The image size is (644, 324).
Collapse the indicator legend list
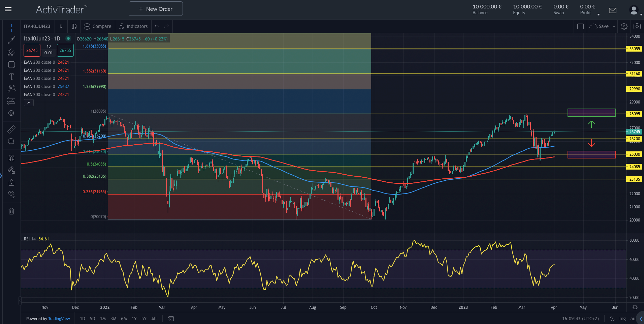pyautogui.click(x=29, y=103)
